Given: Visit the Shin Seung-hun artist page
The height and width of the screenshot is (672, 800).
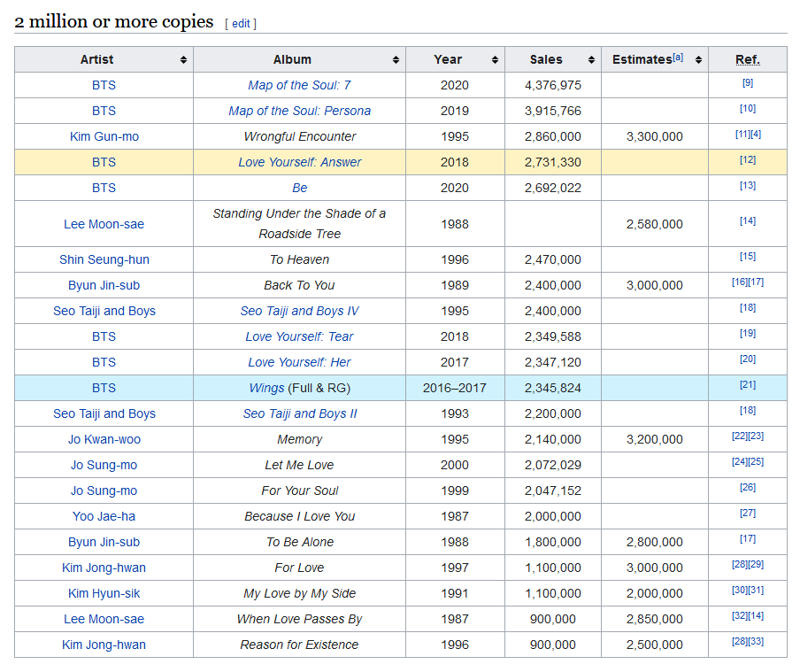Looking at the screenshot, I should (x=104, y=259).
